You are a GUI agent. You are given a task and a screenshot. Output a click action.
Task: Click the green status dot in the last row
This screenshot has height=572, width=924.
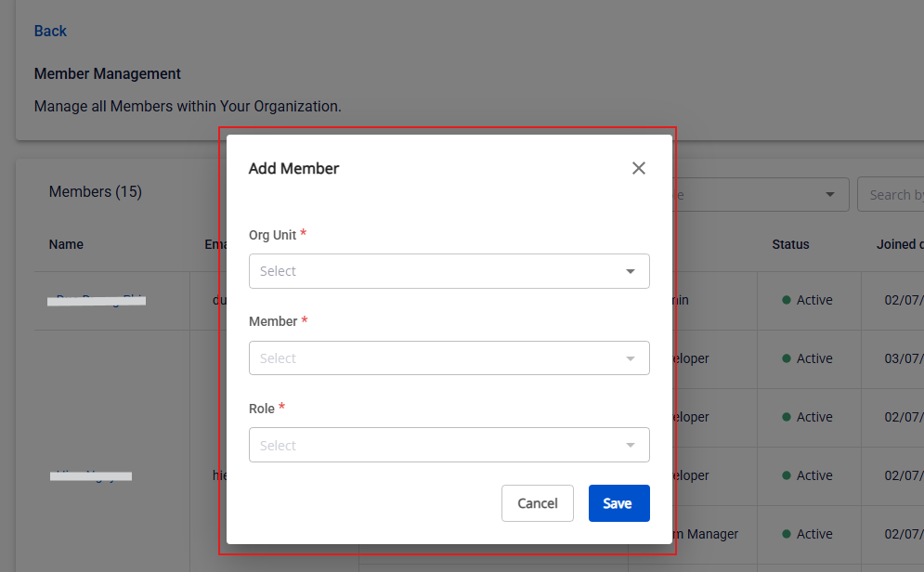pos(787,534)
